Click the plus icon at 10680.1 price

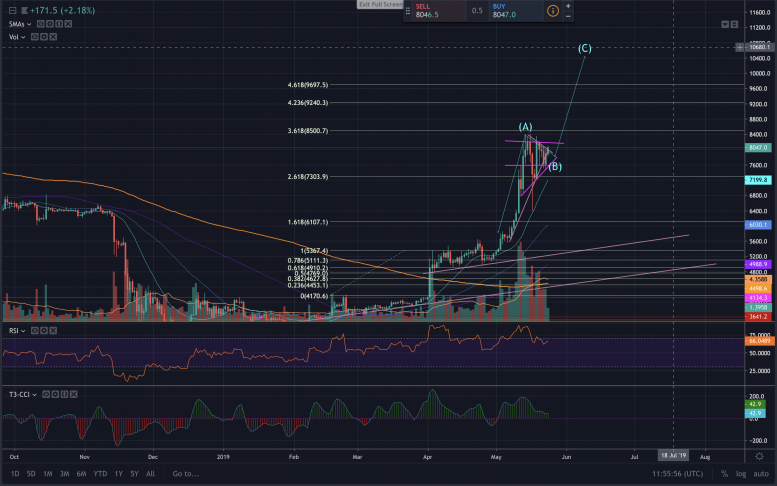[x=740, y=47]
